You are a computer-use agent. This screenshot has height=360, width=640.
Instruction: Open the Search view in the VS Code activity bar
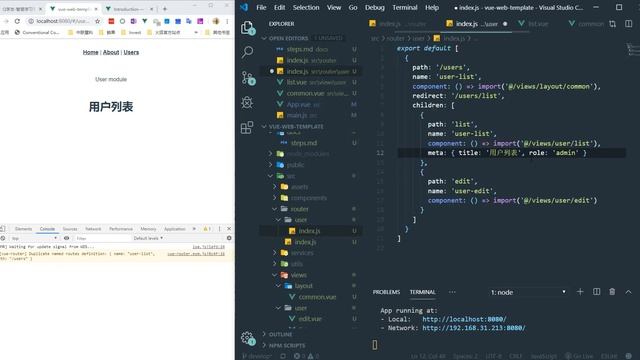coord(247,52)
